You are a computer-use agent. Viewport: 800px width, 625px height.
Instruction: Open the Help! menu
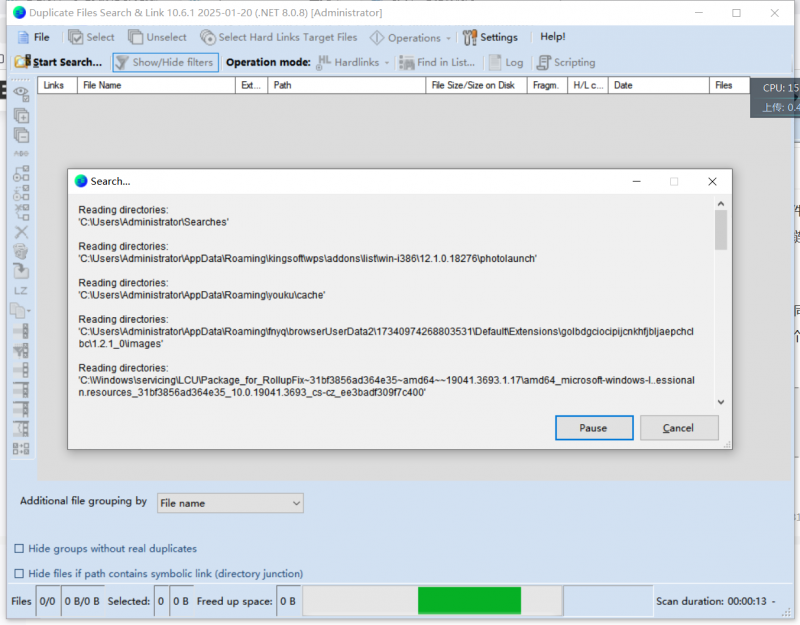(552, 36)
